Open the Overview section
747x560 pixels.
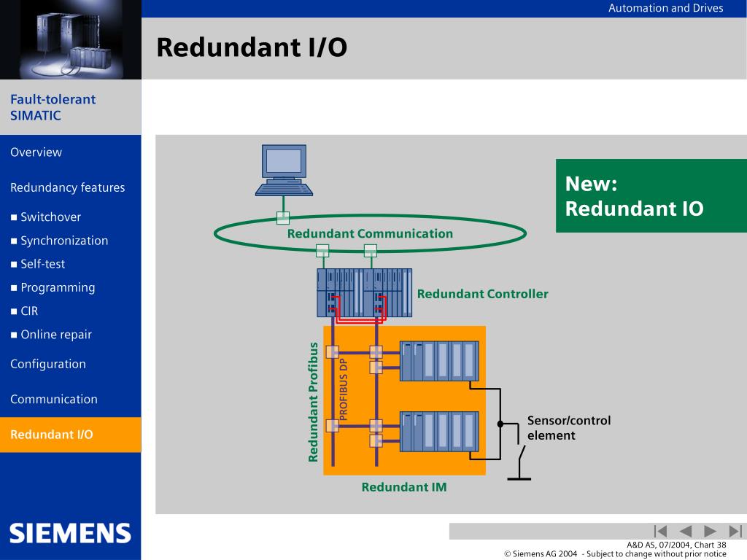[x=36, y=152]
